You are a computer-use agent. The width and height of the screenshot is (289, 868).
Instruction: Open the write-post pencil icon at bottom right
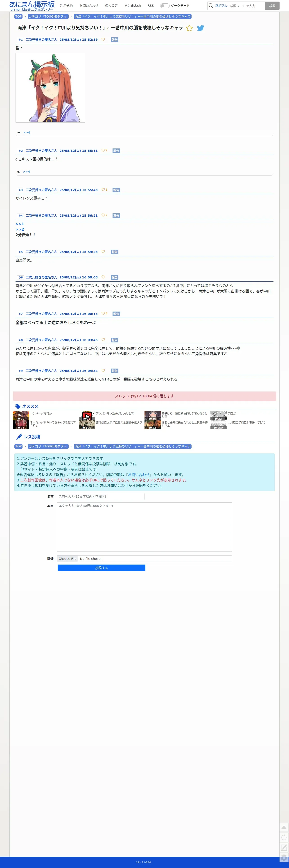click(x=284, y=847)
